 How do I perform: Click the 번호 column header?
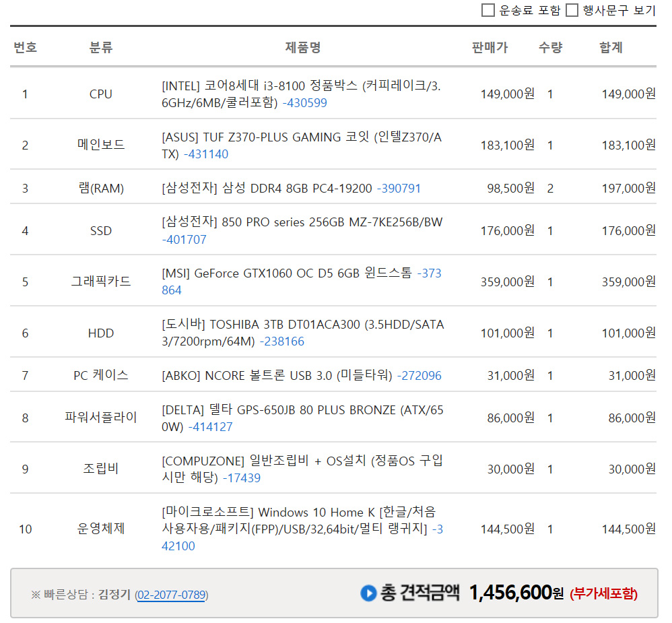pos(26,47)
